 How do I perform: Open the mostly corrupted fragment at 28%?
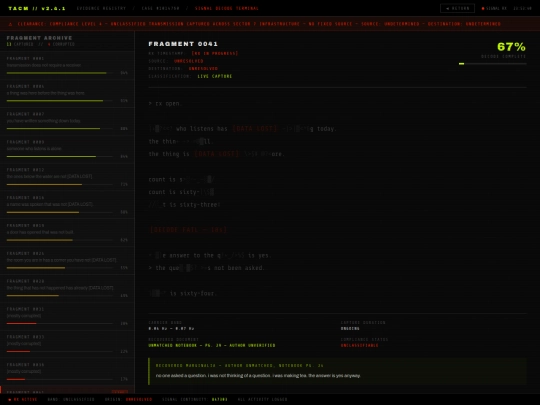[67, 317]
